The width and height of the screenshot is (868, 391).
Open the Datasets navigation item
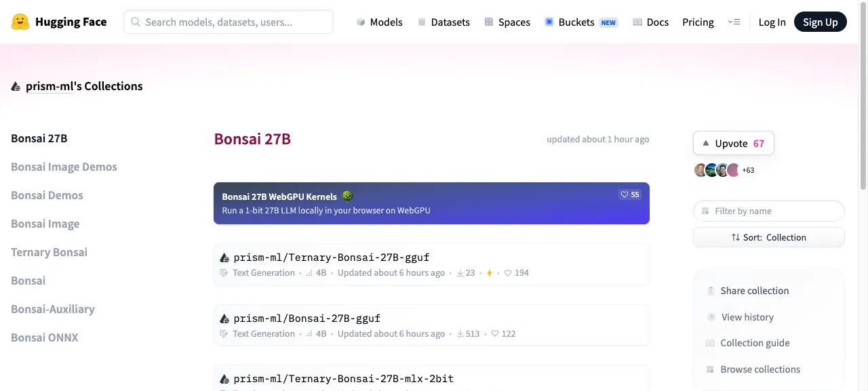tap(443, 22)
